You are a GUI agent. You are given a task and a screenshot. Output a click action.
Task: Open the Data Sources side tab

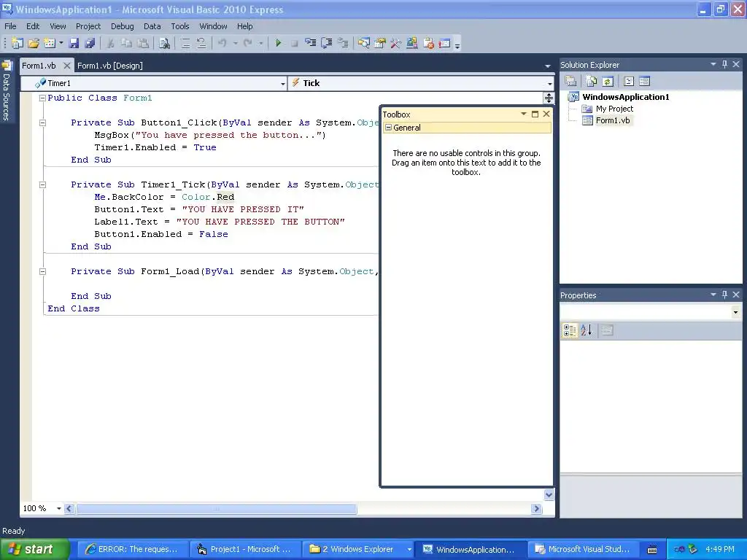pos(7,91)
